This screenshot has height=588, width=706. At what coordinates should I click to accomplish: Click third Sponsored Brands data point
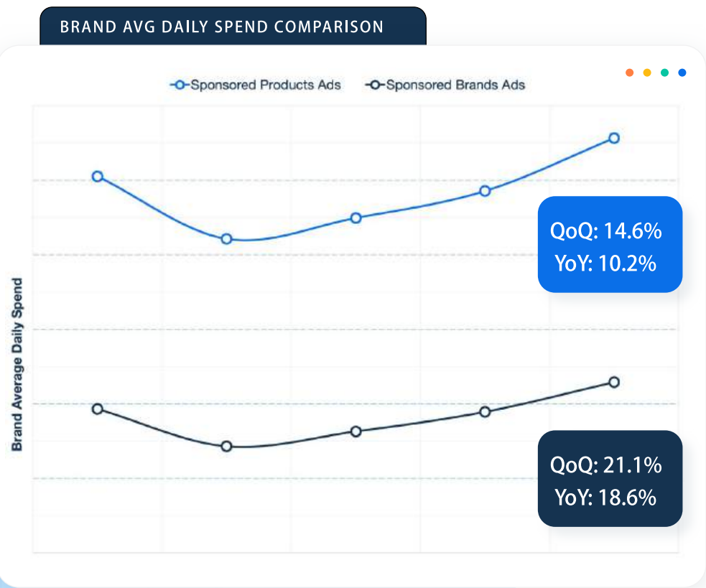356,431
